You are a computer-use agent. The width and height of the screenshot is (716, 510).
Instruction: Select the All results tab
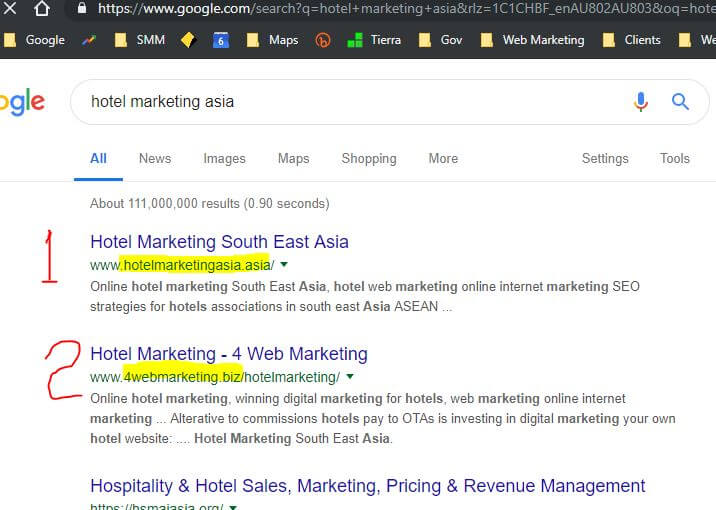(x=98, y=158)
